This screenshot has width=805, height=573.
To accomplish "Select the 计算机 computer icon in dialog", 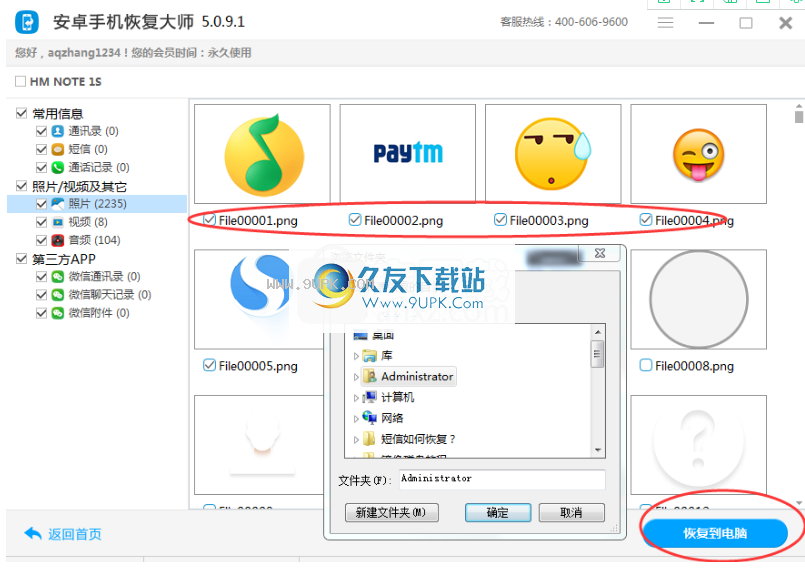I will coord(369,397).
